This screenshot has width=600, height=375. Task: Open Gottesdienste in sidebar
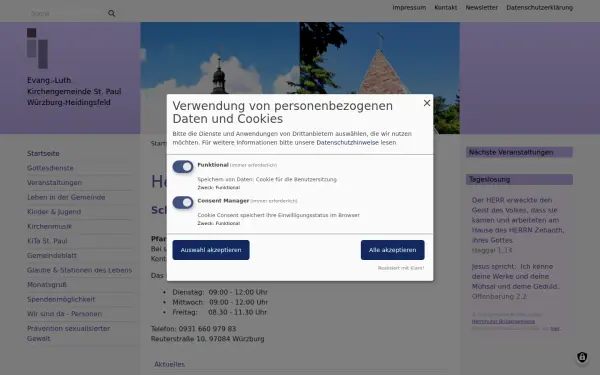point(50,168)
